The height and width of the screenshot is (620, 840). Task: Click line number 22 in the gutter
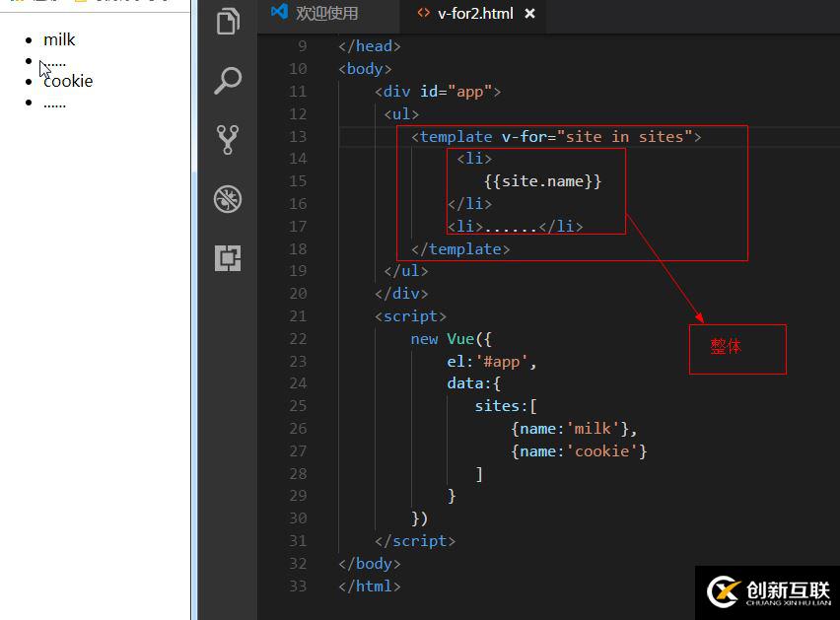tap(297, 339)
